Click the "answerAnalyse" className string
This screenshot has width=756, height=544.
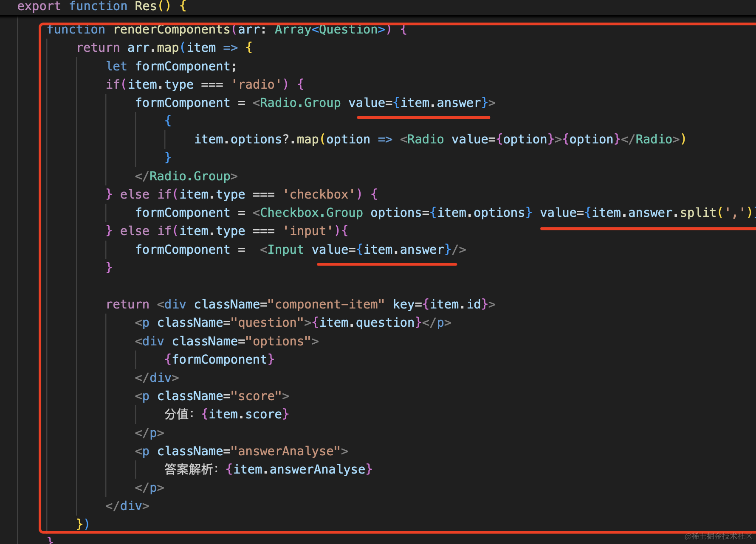pos(286,451)
